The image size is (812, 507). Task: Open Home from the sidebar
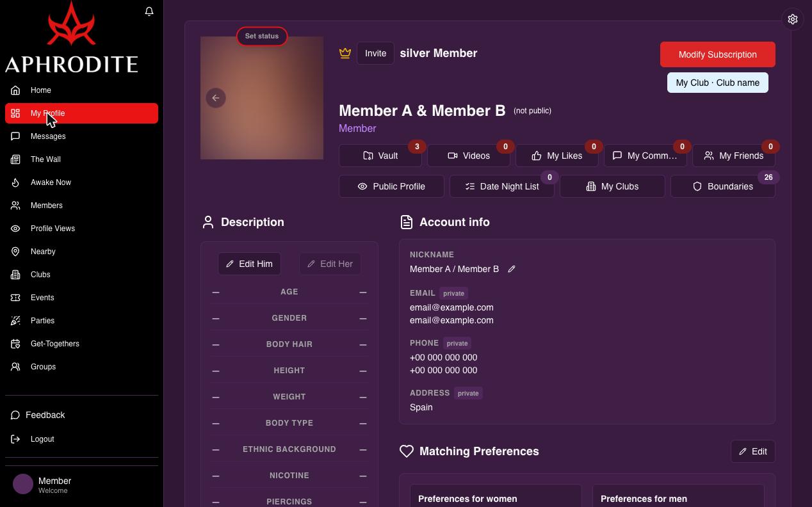tap(82, 90)
